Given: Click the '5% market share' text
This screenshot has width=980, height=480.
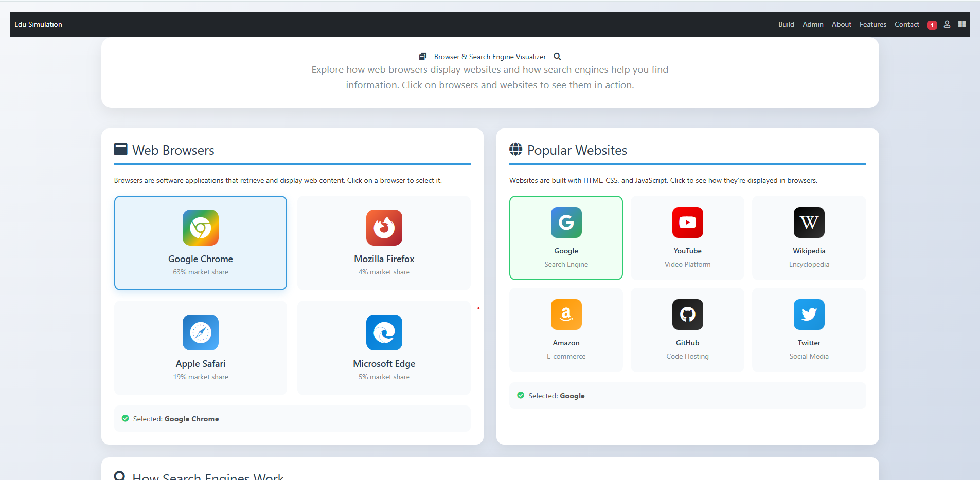Looking at the screenshot, I should pyautogui.click(x=384, y=377).
